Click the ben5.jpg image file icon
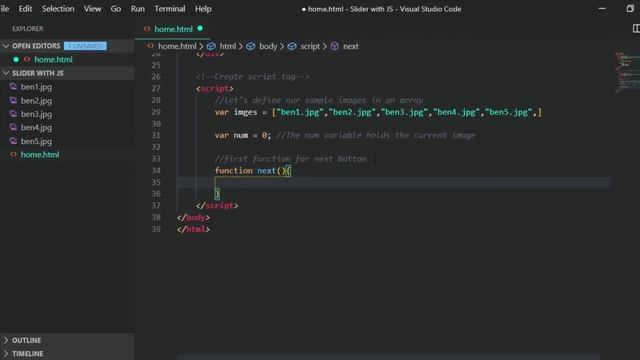The width and height of the screenshot is (640, 360). [x=13, y=141]
